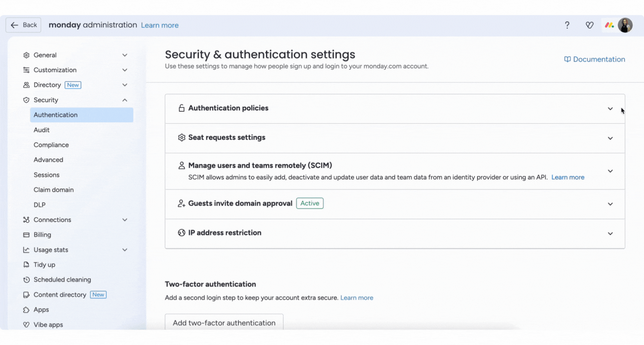
Task: Click Learn more next to monday administration
Action: click(160, 25)
